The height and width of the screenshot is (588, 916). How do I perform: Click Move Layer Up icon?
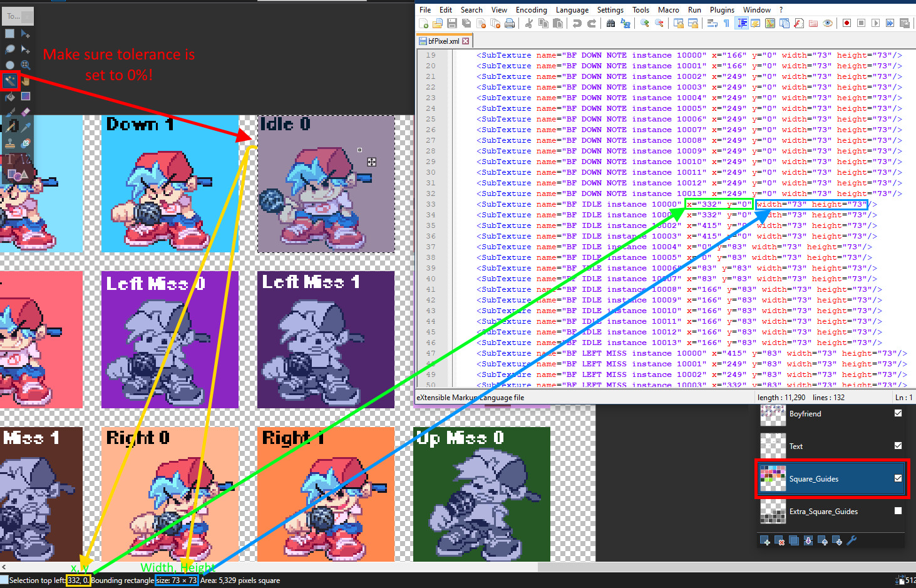(x=823, y=540)
